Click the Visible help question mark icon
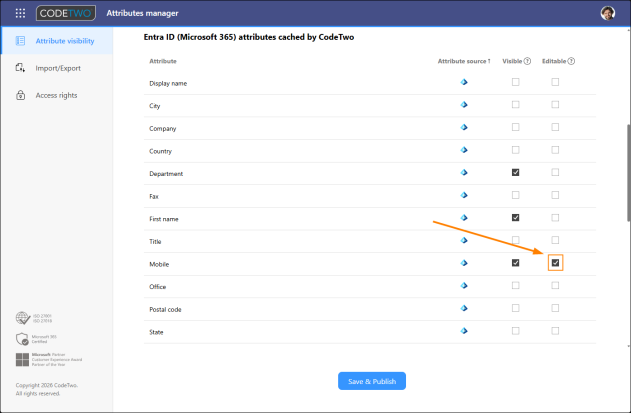 click(x=527, y=61)
